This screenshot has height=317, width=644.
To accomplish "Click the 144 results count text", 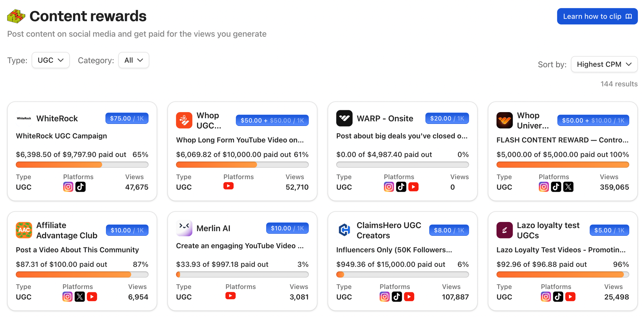I will pos(619,84).
